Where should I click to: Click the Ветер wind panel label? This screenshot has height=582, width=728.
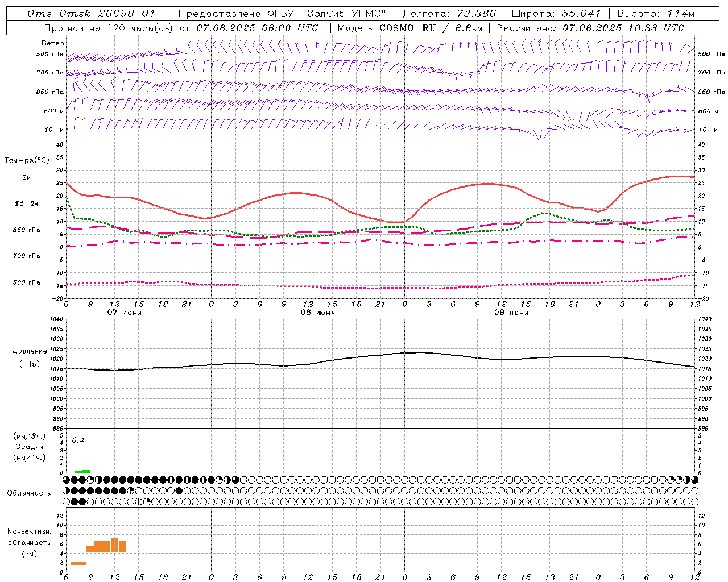pos(53,43)
